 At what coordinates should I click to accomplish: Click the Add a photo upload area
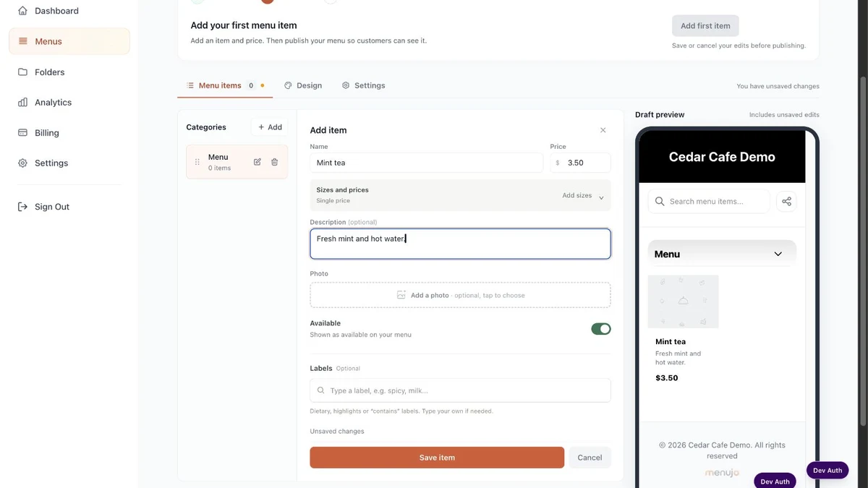(x=461, y=295)
